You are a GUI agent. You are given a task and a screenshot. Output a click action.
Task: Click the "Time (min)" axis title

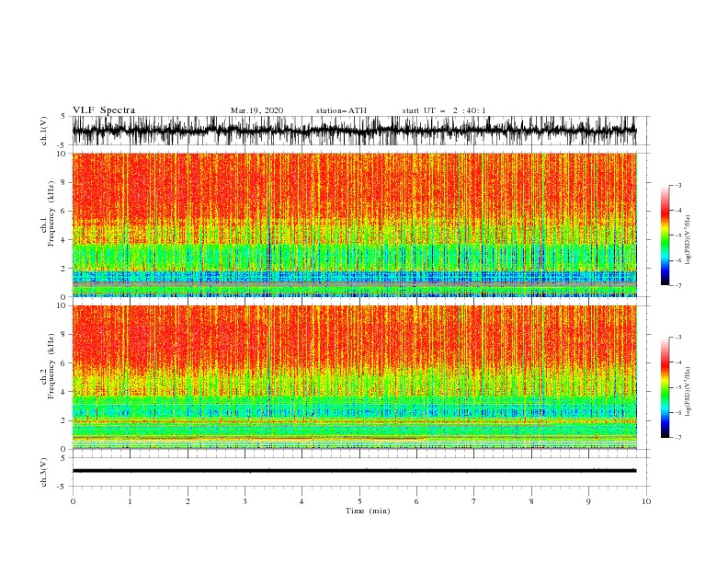[x=368, y=511]
